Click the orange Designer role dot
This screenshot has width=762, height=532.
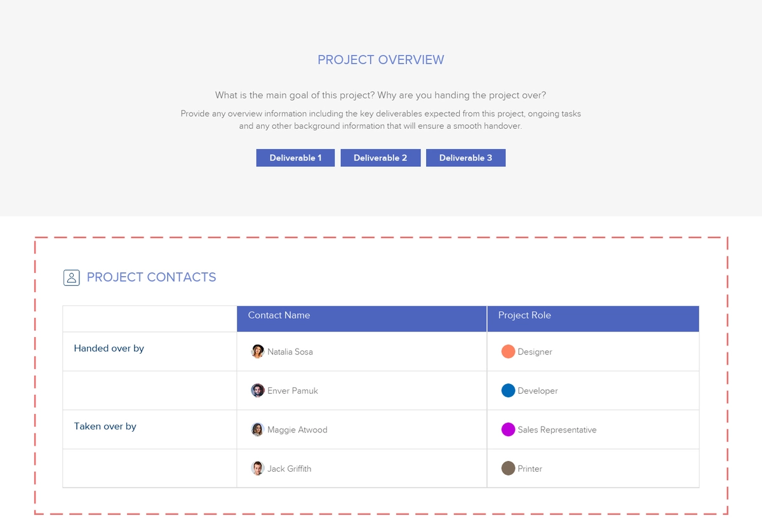point(508,352)
